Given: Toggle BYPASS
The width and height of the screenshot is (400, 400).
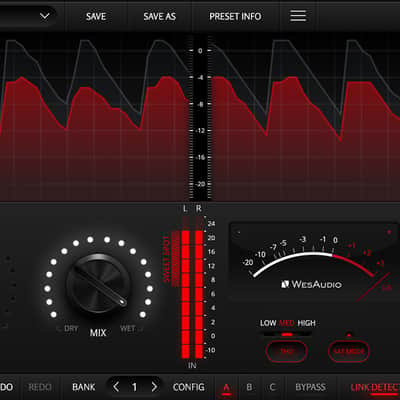Looking at the screenshot, I should click(x=310, y=387).
